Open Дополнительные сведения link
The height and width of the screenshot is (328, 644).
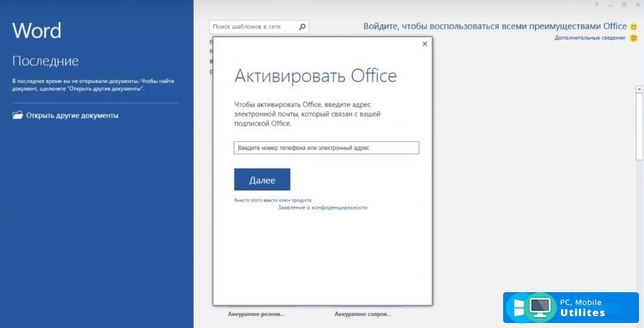(590, 38)
